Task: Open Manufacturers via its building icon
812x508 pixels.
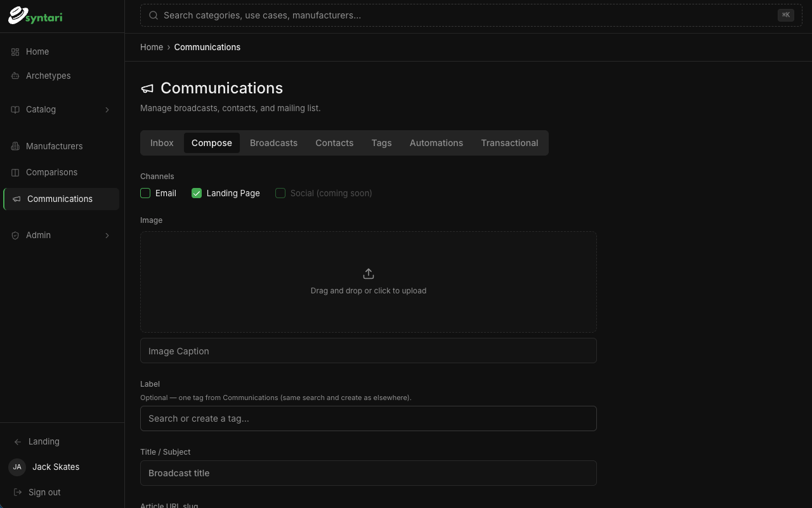Action: [x=15, y=146]
